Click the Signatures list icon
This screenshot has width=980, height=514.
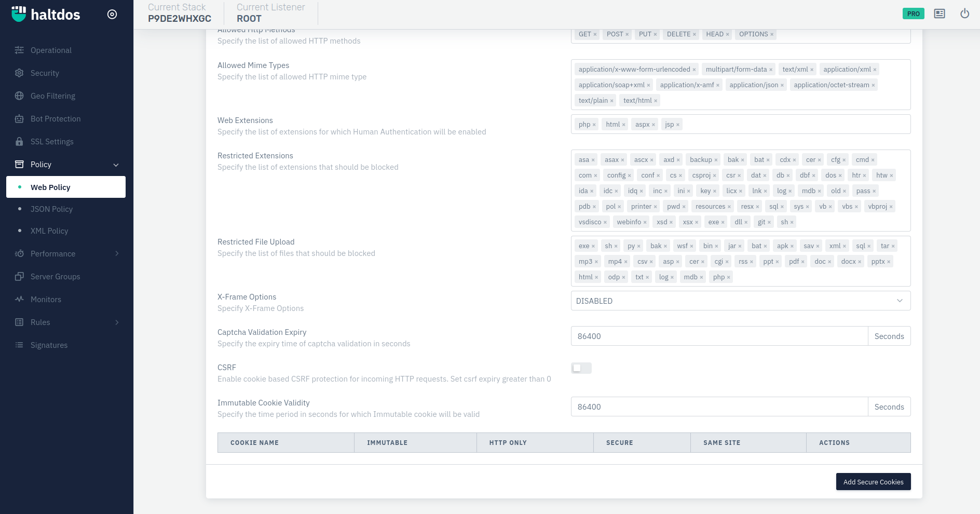tap(19, 345)
